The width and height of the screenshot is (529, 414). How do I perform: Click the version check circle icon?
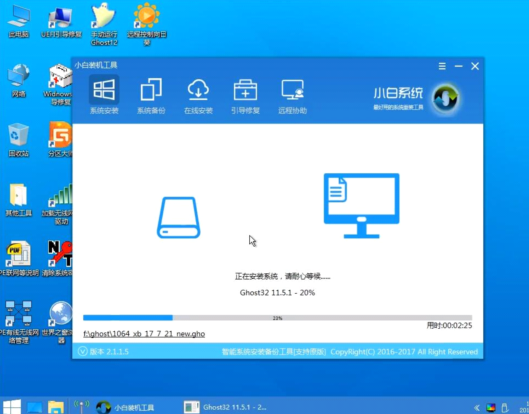tap(82, 351)
